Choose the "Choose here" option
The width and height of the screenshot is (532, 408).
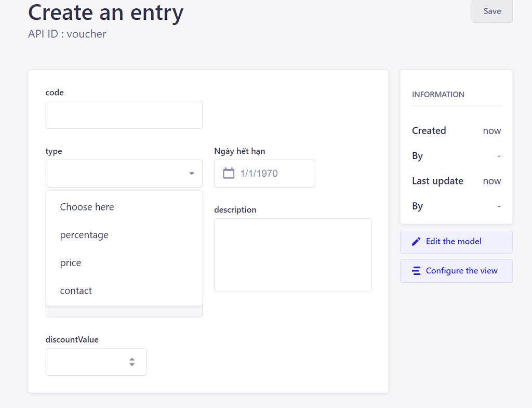point(87,207)
